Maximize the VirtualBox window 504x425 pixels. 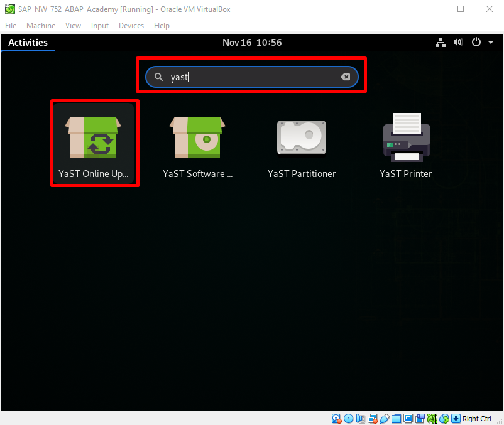click(461, 9)
